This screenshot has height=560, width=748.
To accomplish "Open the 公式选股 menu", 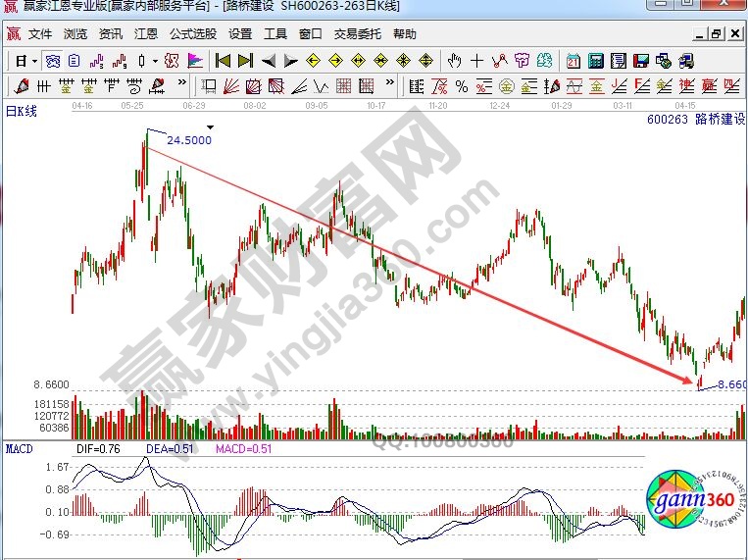I will click(192, 33).
